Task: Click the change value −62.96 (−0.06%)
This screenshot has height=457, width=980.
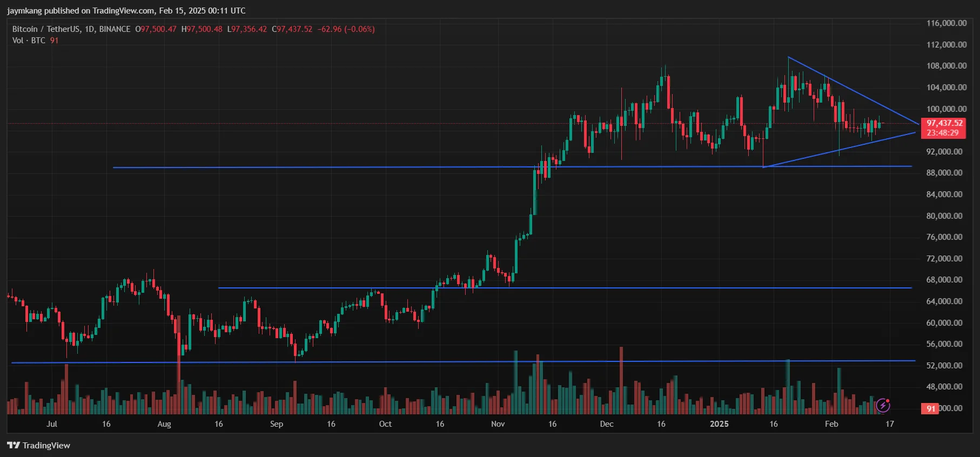Action: pos(346,29)
